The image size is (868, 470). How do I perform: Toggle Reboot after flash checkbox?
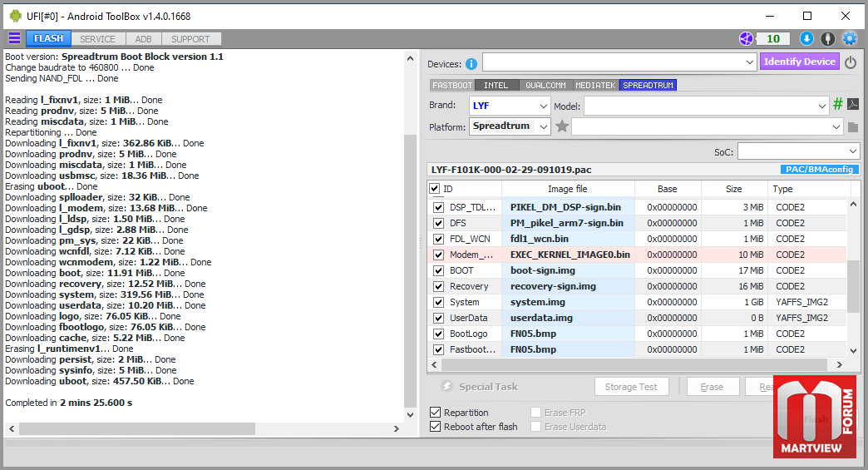coord(435,427)
